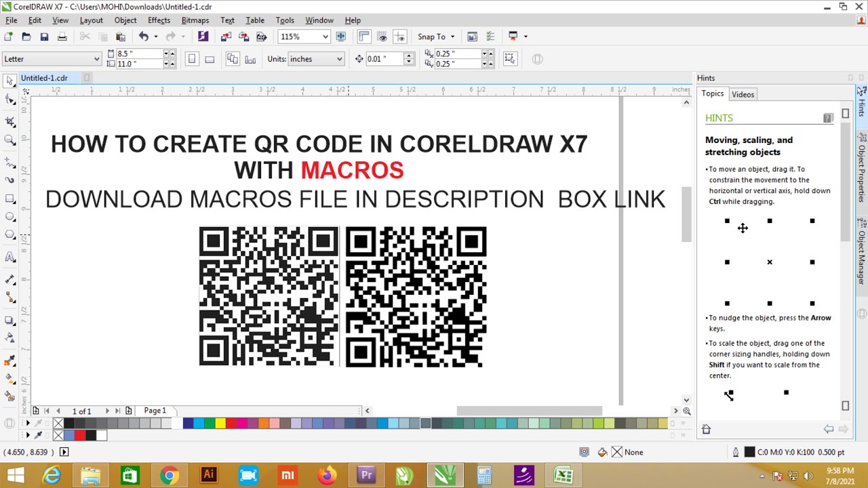Select the Polygon tool

(9, 235)
